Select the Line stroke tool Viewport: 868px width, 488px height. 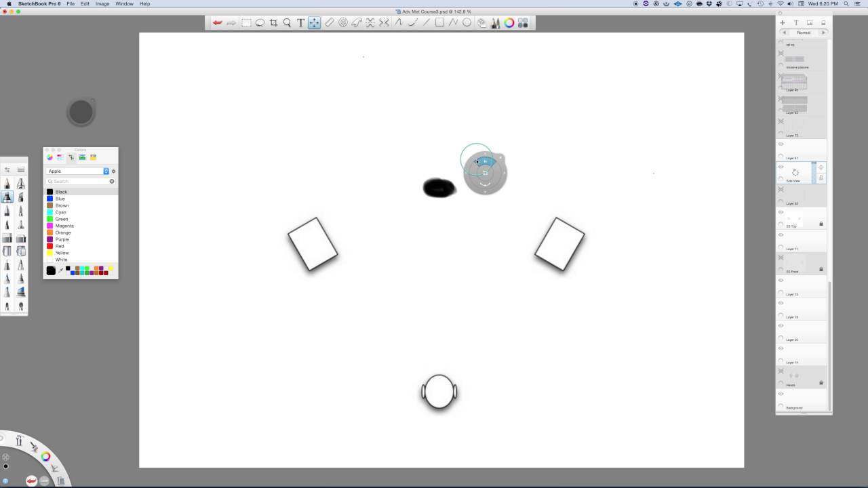[426, 23]
